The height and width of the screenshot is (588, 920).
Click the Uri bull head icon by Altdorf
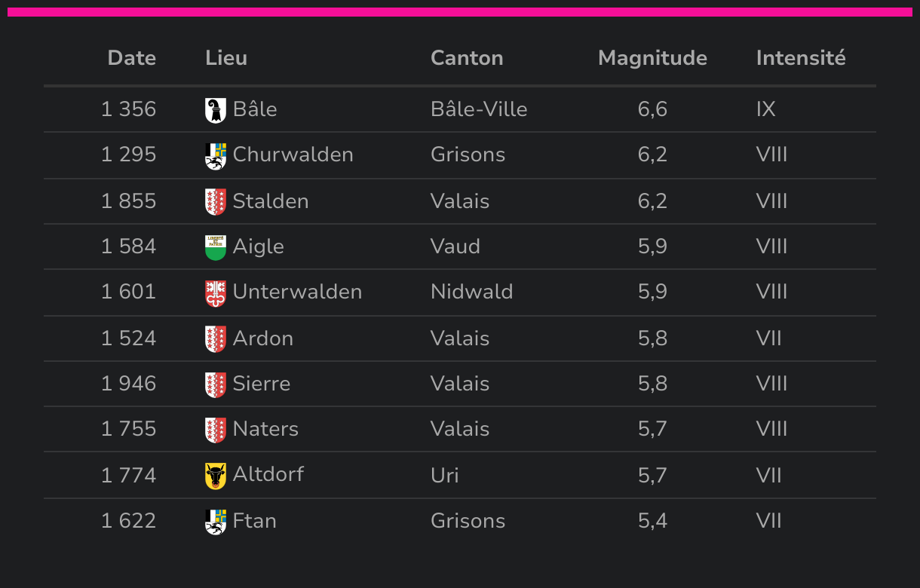pyautogui.click(x=216, y=476)
